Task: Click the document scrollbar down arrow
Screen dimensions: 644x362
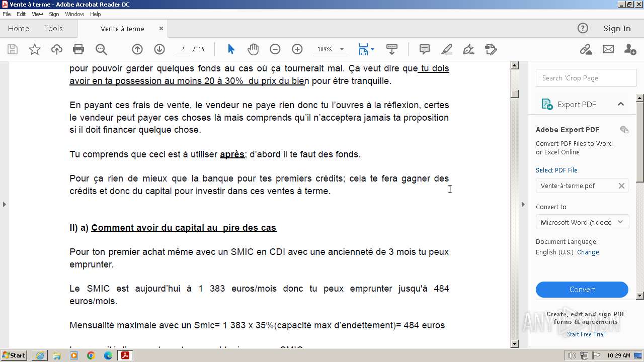Action: coord(515,344)
